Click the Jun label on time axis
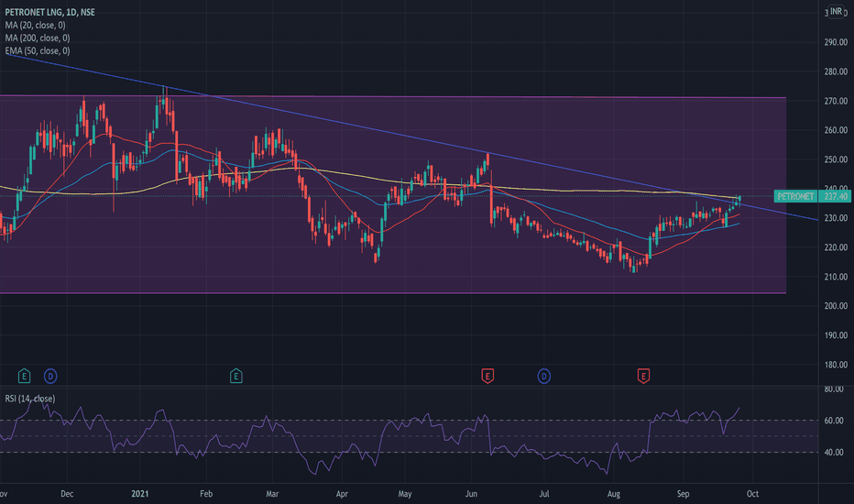The image size is (854, 504). click(471, 494)
